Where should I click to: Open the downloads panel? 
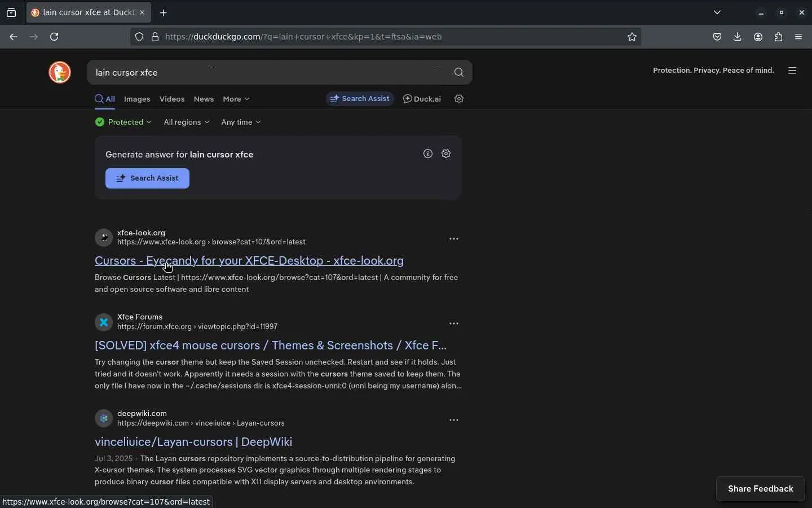[738, 37]
